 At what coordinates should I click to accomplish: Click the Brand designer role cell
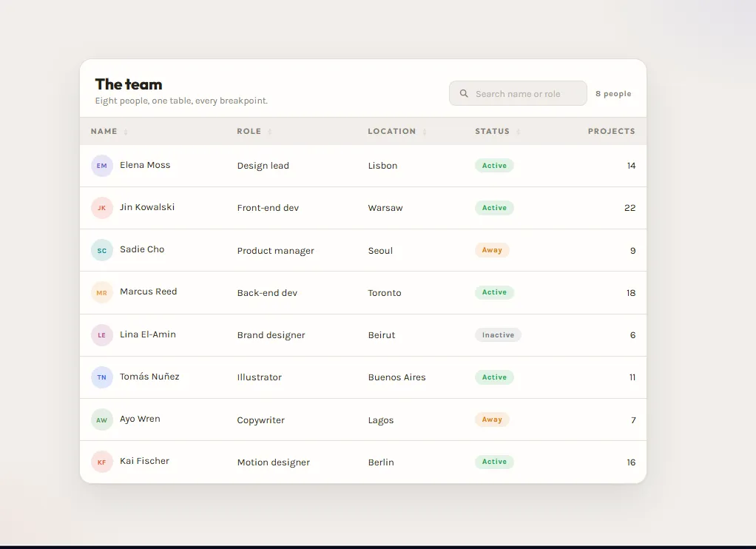point(271,335)
